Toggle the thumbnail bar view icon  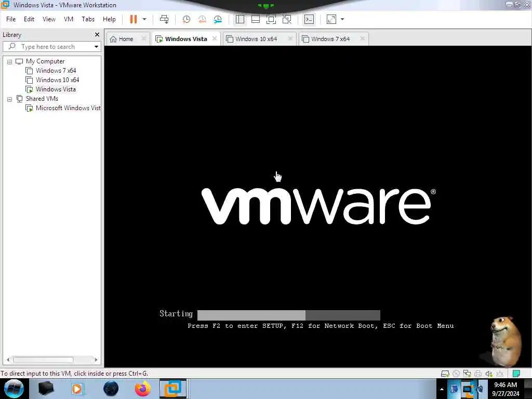[256, 19]
